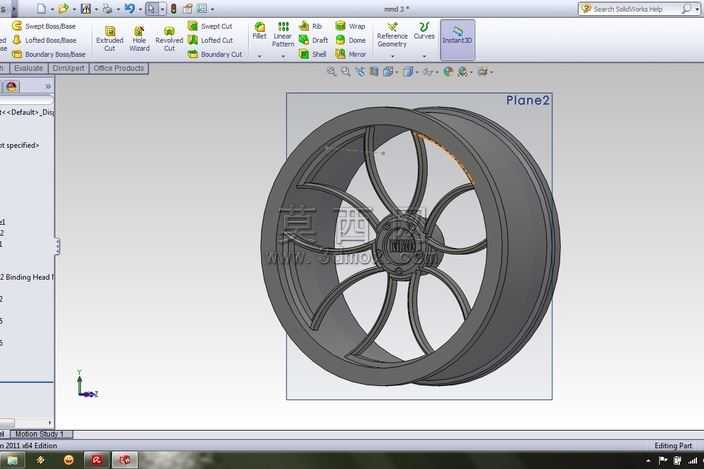Switch to the DimXpert tab

68,68
